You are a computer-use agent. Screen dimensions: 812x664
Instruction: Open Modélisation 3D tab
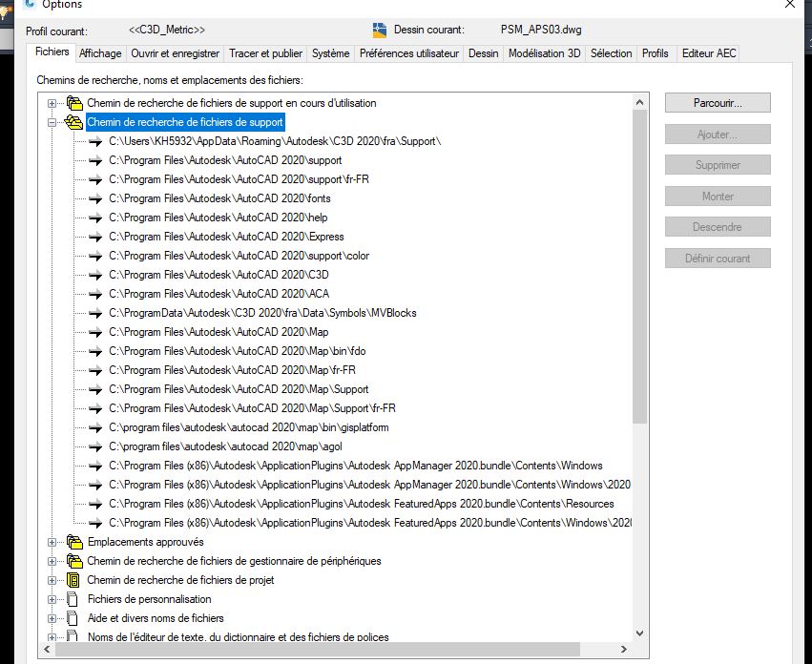[544, 53]
